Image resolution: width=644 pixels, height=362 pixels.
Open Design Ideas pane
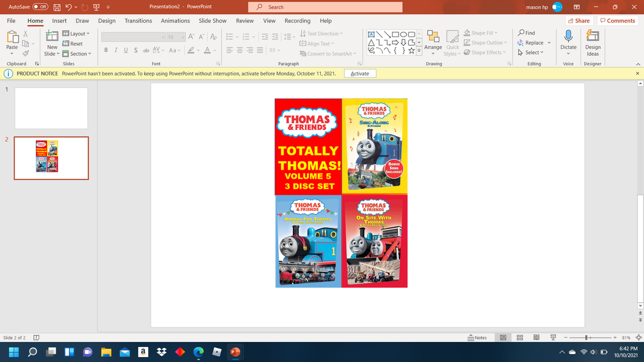[x=593, y=43]
